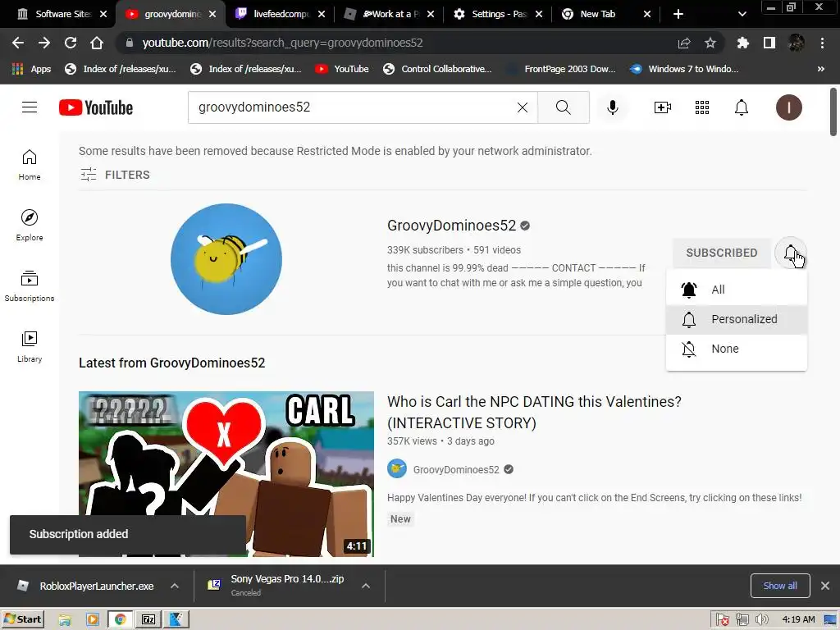
Task: Open the Create video camera icon
Action: (663, 107)
